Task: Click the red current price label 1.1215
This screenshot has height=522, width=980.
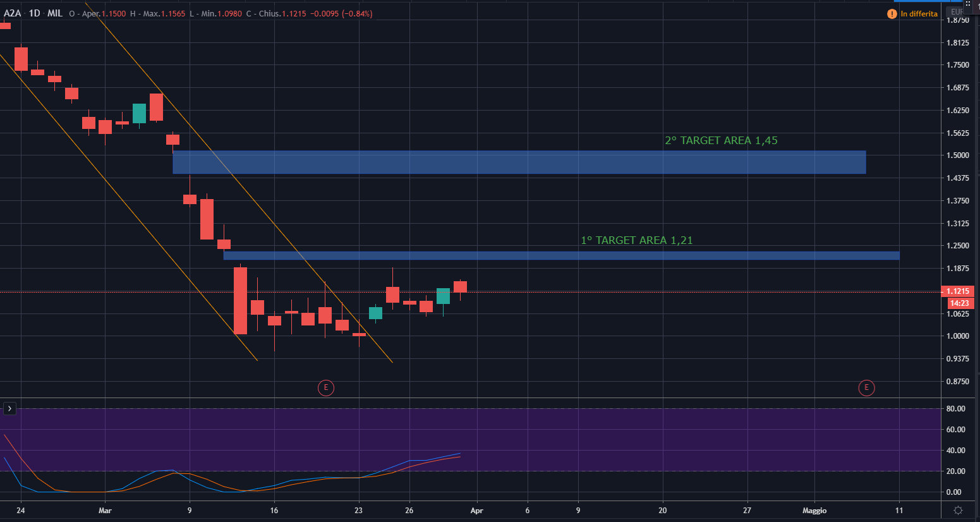Action: (x=959, y=291)
